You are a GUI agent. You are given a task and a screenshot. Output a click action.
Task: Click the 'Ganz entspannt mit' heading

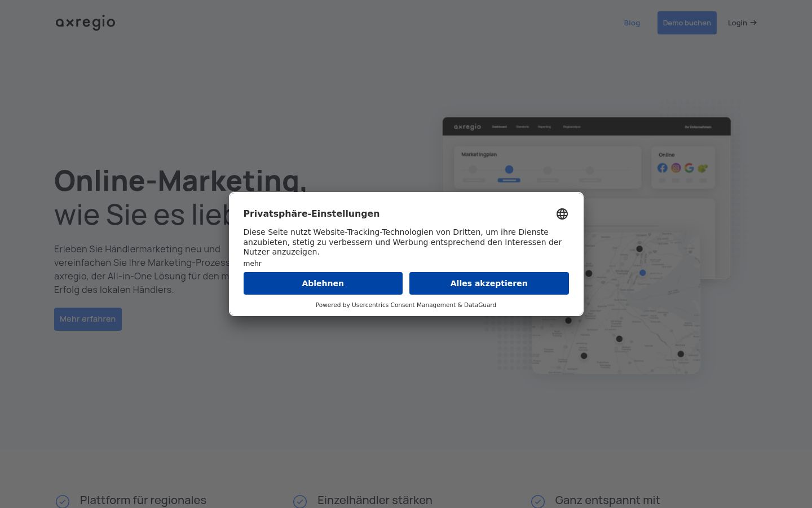click(x=607, y=500)
